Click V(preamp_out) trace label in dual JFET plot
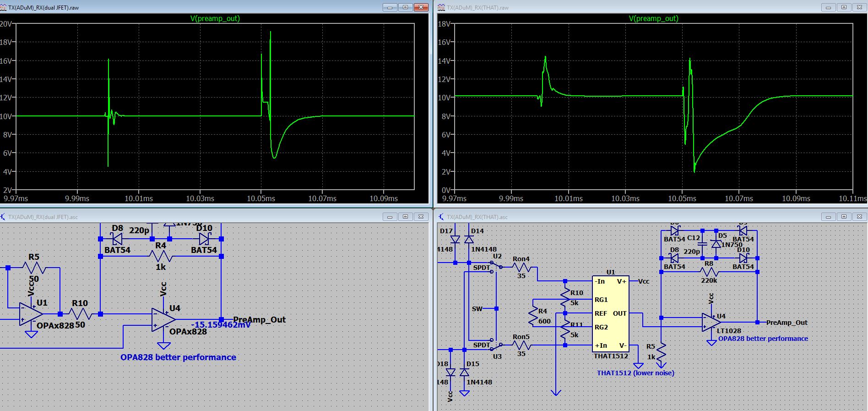This screenshot has height=411, width=868. [x=215, y=19]
